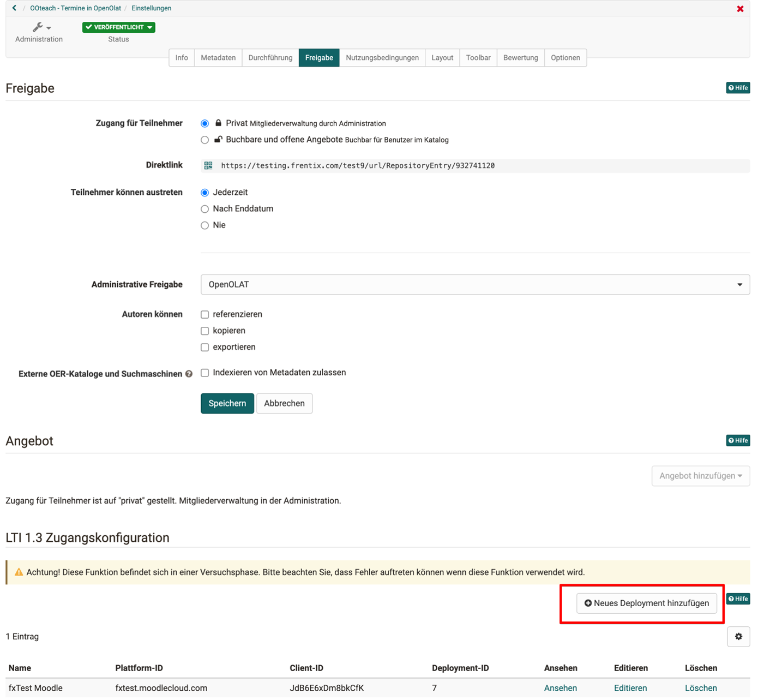Click the back arrow in breadcrumb
The width and height of the screenshot is (758, 700).
tap(14, 8)
